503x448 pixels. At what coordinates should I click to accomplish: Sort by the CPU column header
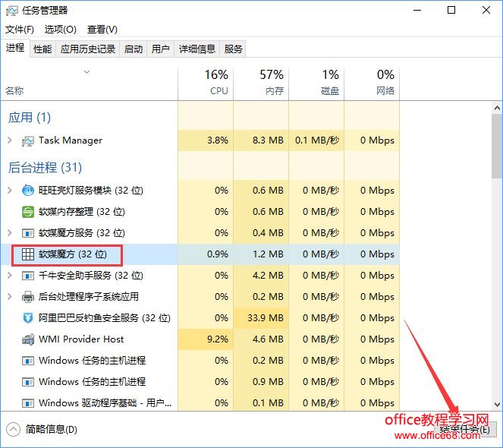coord(206,84)
